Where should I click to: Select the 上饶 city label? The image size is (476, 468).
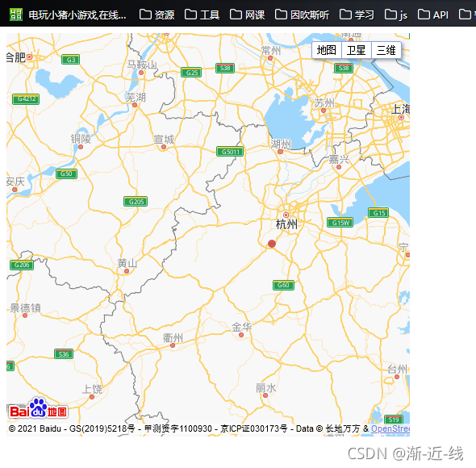pos(93,389)
